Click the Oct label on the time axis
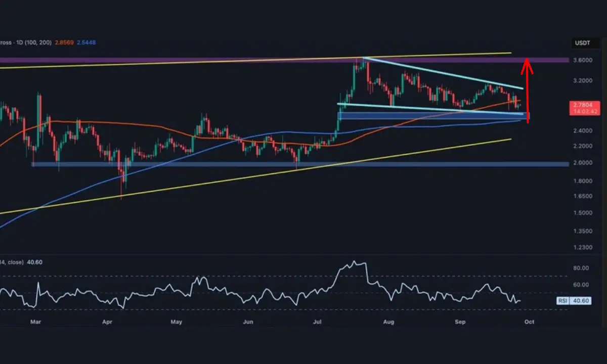 coord(529,321)
